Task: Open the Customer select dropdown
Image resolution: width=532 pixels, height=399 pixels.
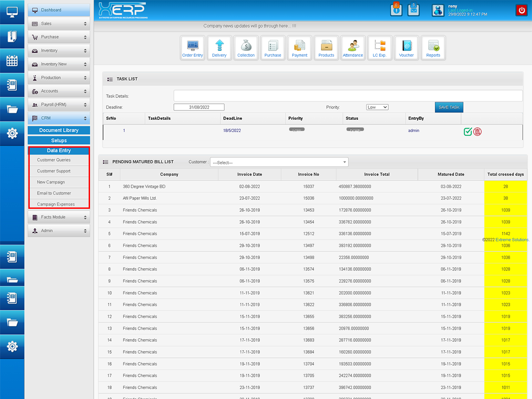Action: click(279, 162)
